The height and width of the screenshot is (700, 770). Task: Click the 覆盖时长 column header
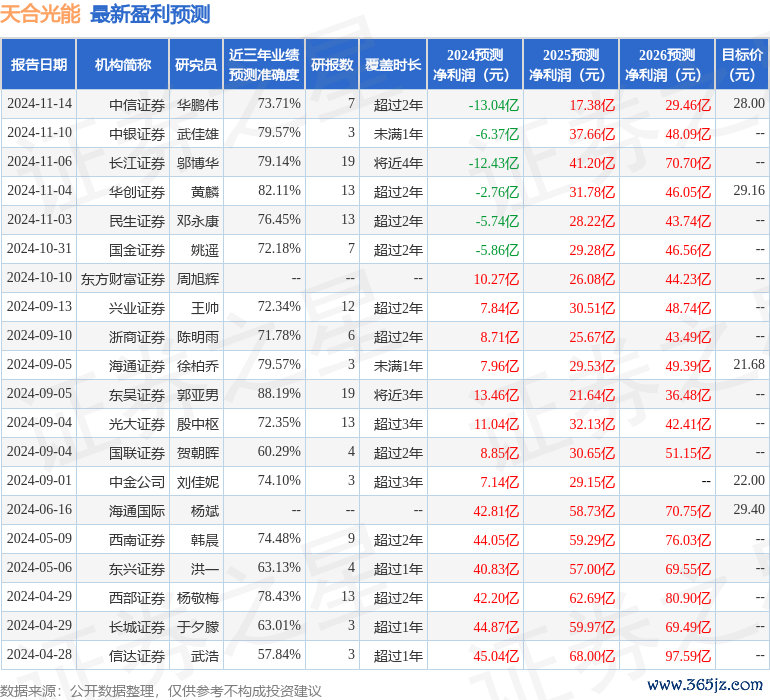point(393,64)
